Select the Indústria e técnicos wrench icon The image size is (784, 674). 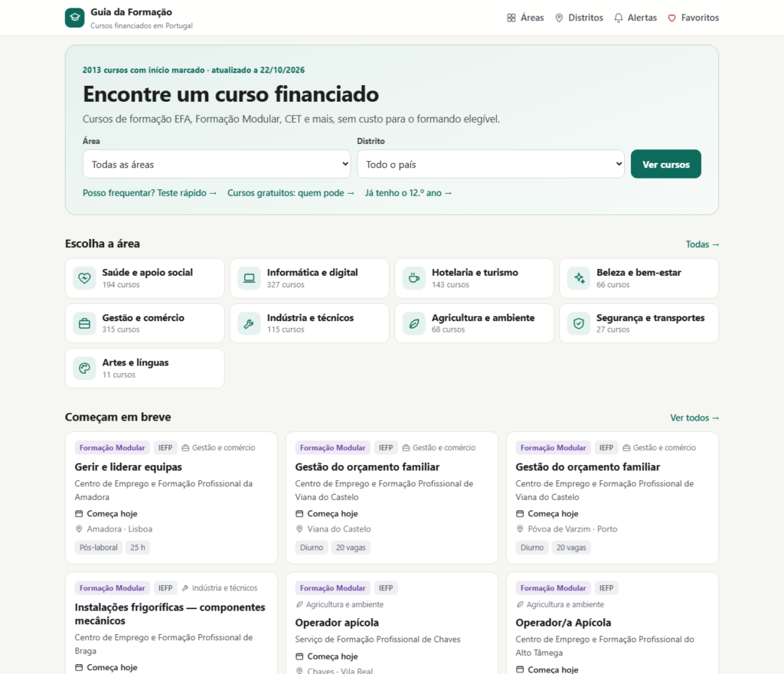coord(249,323)
